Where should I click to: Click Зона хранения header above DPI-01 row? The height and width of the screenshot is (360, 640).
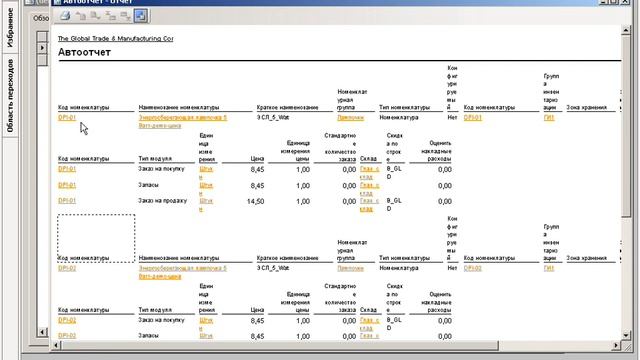tap(587, 107)
